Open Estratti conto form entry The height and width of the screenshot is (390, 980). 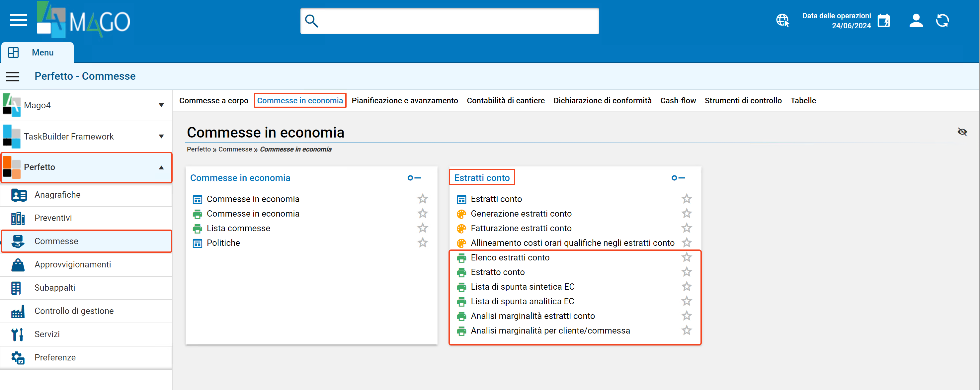coord(496,199)
